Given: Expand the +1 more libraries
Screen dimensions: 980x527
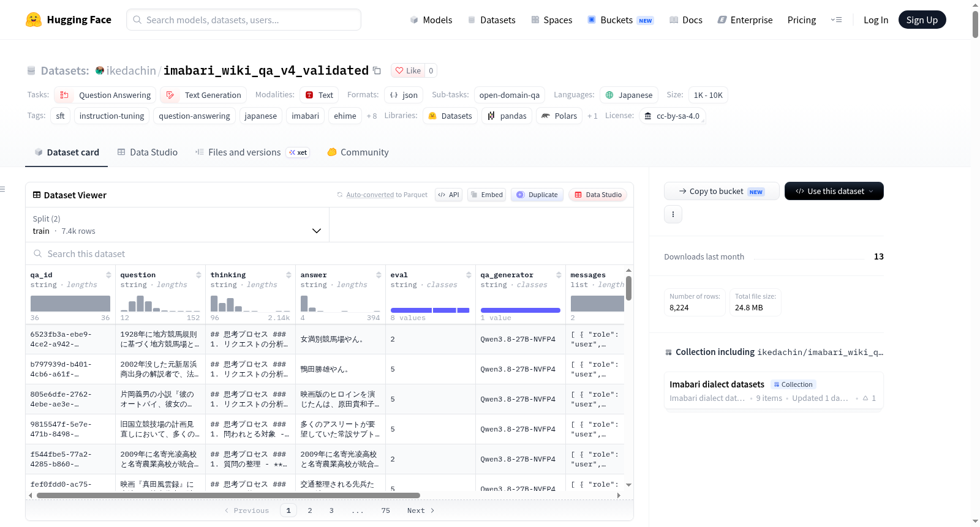Looking at the screenshot, I should [592, 116].
